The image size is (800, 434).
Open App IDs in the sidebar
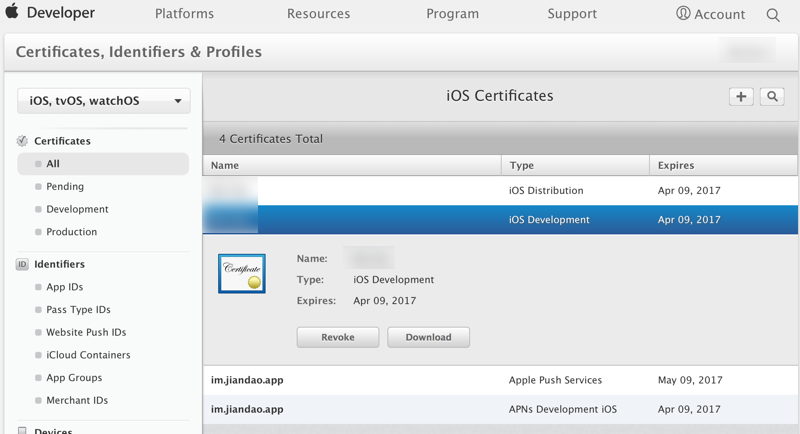pyautogui.click(x=64, y=287)
